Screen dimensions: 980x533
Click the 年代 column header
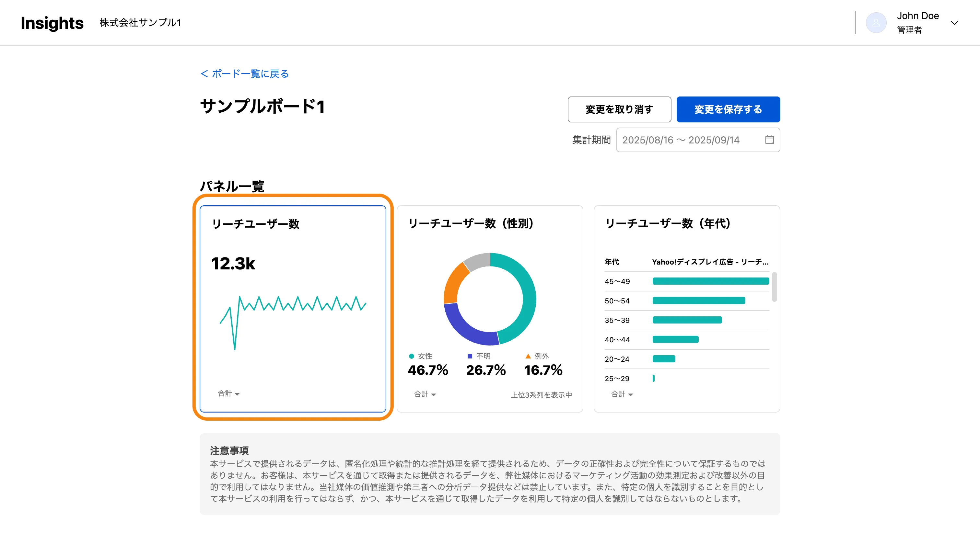[x=612, y=262]
